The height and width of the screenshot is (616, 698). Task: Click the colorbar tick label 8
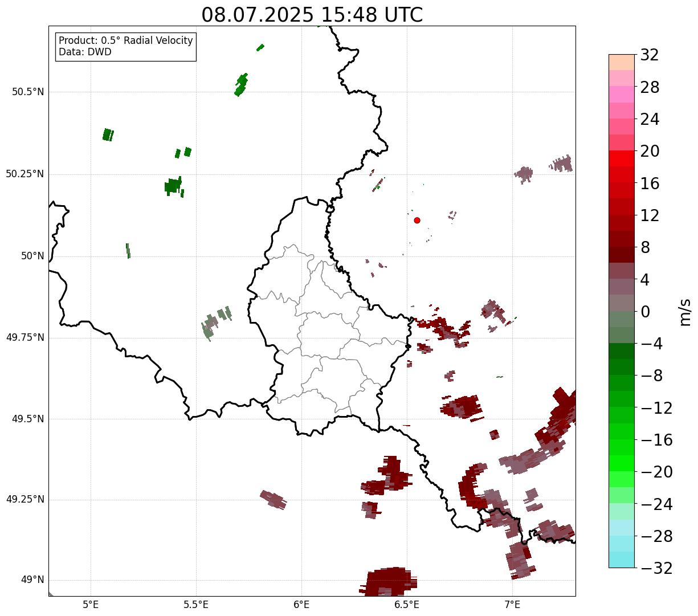tap(645, 247)
